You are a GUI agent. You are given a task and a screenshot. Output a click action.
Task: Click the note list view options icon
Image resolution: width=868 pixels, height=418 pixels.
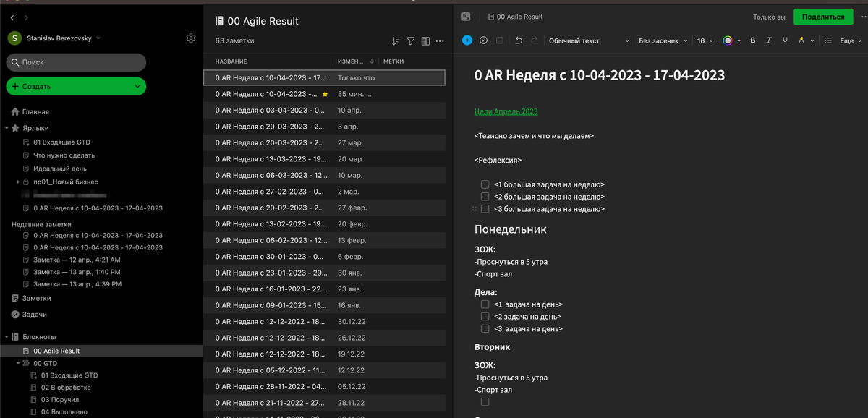425,41
